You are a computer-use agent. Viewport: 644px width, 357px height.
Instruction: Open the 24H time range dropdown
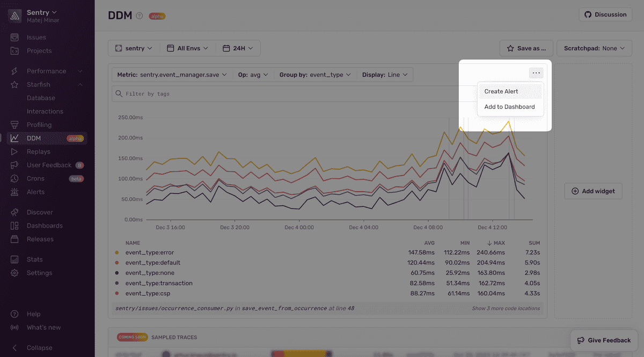239,48
